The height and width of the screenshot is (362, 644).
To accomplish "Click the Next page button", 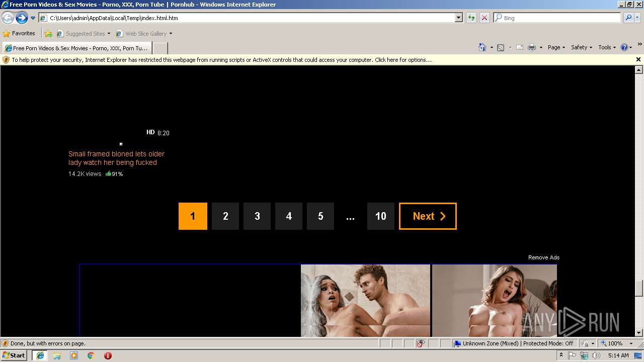I will click(x=428, y=216).
